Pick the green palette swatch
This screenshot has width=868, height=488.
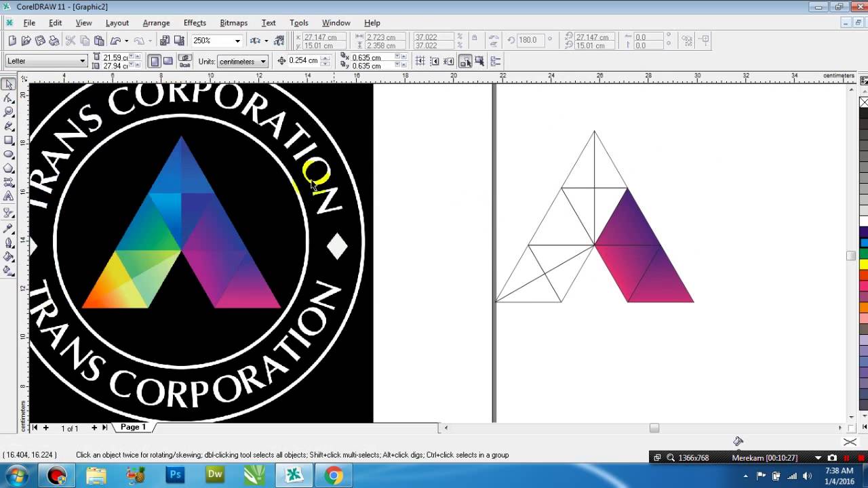click(x=863, y=253)
